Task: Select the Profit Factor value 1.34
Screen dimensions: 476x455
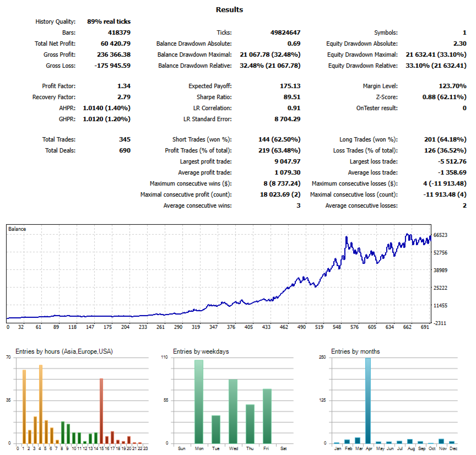Action: 124,86
